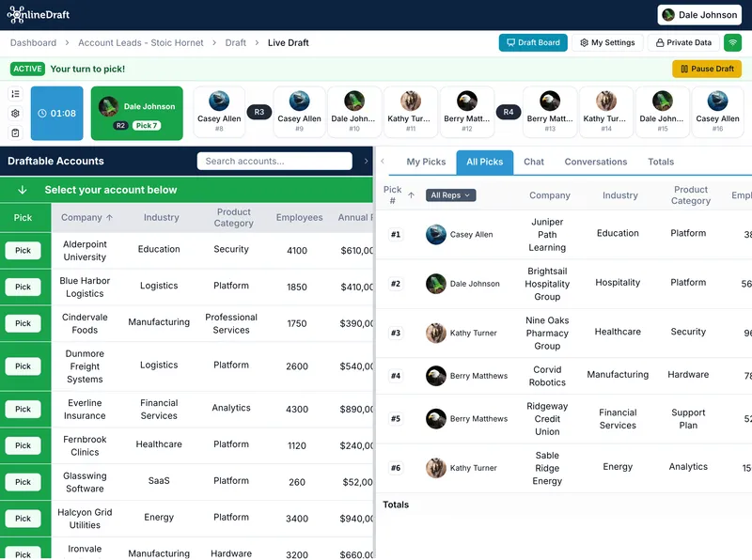
Task: Click the green wifi connection status icon
Action: click(x=732, y=42)
